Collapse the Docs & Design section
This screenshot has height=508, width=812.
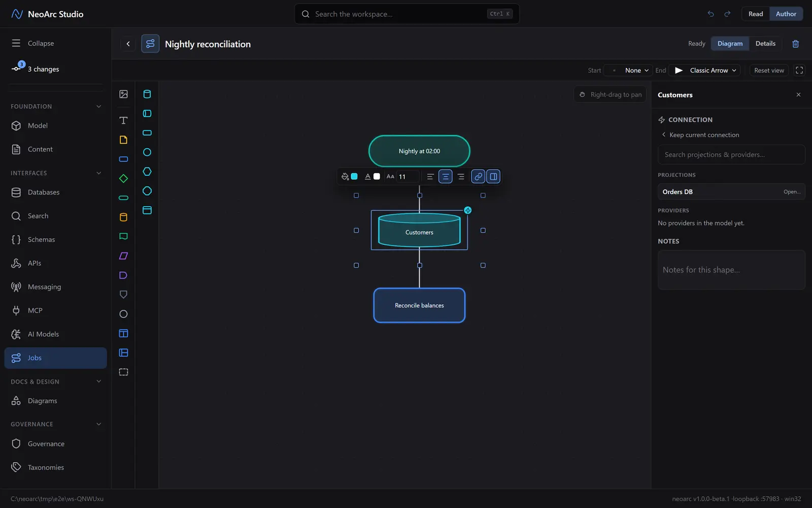point(99,382)
